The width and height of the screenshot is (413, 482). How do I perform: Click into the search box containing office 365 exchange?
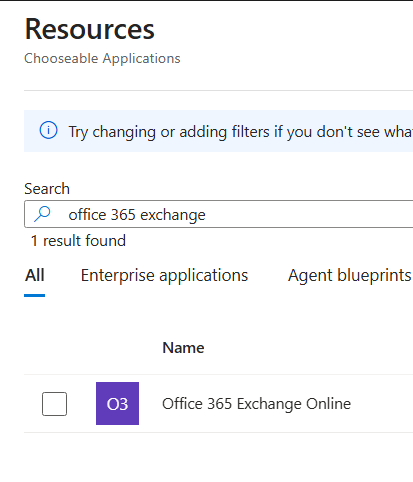pos(219,214)
